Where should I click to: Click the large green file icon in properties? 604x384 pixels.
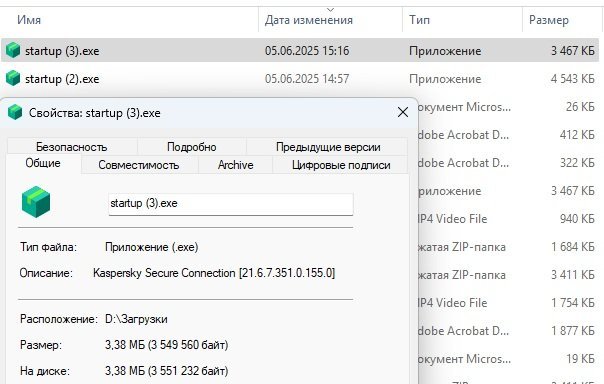(x=36, y=202)
